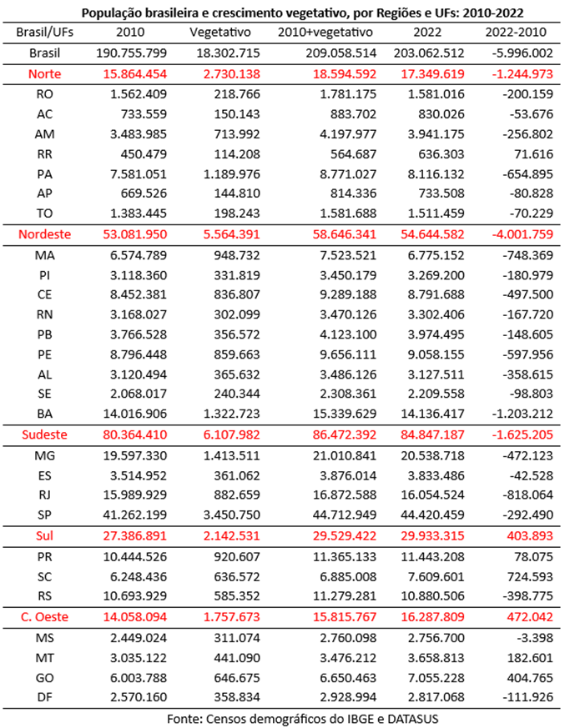Viewport: 570px width, 728px height.
Task: Select the Fonte source footnote
Action: (x=302, y=719)
